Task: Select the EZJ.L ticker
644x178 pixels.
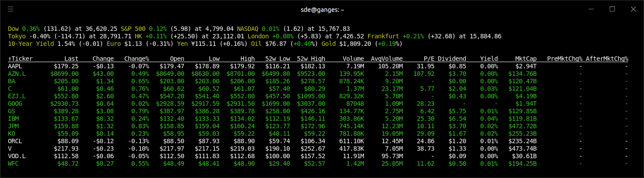Action: [17, 96]
